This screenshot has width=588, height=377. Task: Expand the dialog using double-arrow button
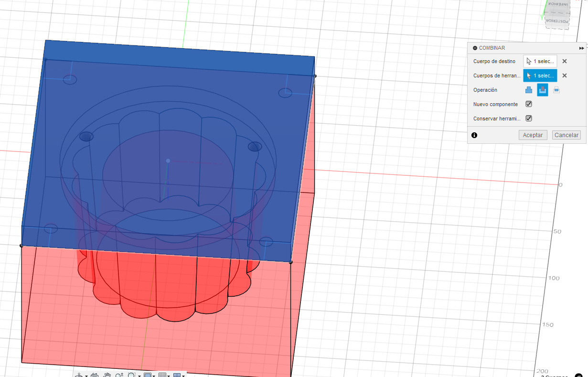point(581,48)
